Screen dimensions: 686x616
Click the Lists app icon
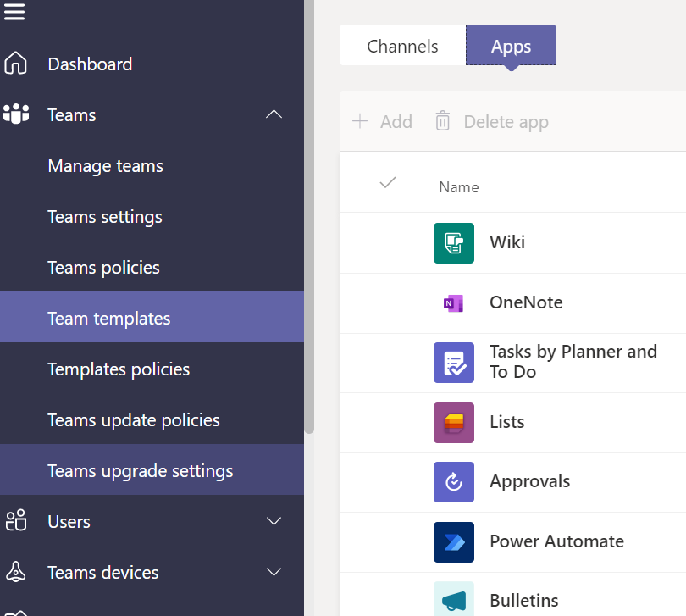pyautogui.click(x=454, y=423)
